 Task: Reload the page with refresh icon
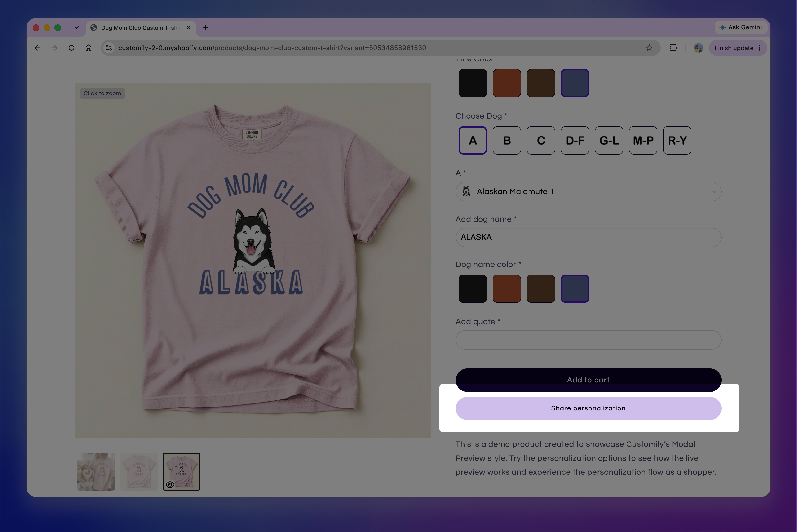click(71, 48)
